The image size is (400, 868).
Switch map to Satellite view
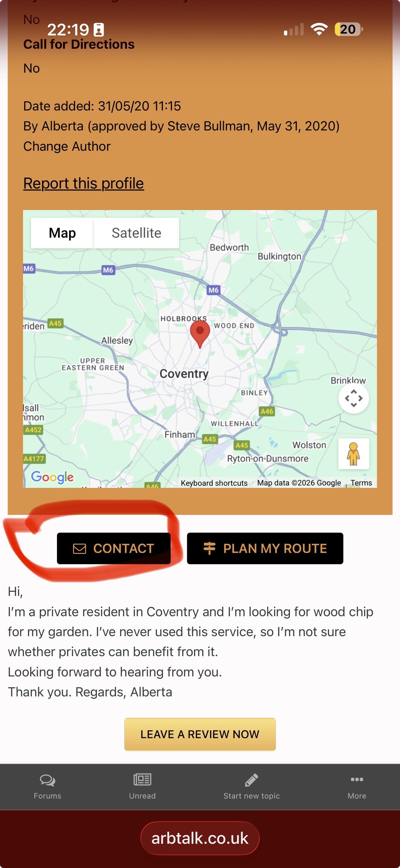[136, 233]
